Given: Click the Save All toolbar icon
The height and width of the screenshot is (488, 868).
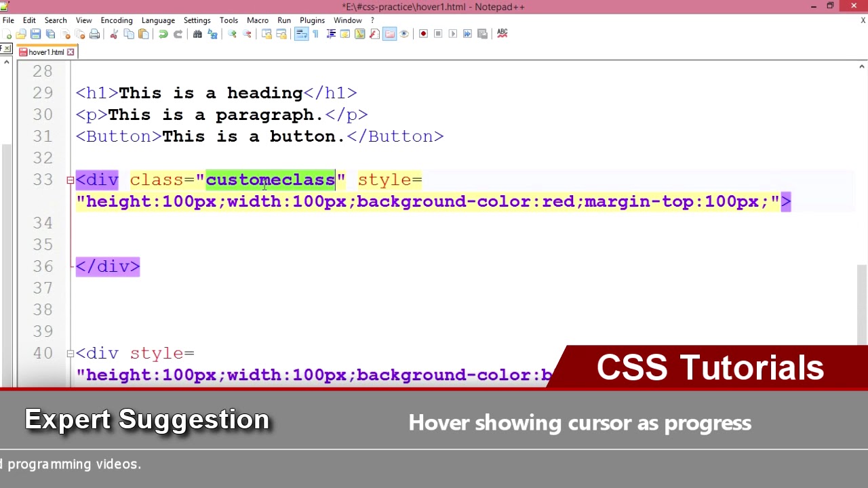Looking at the screenshot, I should 50,33.
